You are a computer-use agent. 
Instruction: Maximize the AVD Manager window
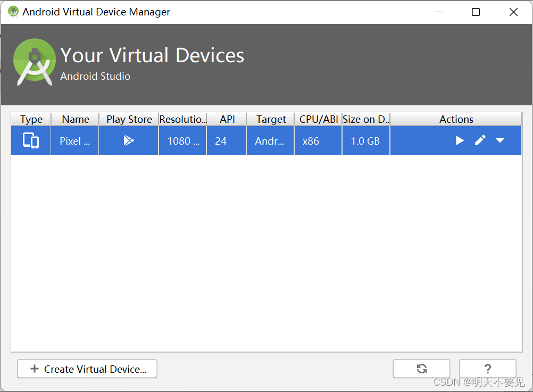click(x=476, y=12)
